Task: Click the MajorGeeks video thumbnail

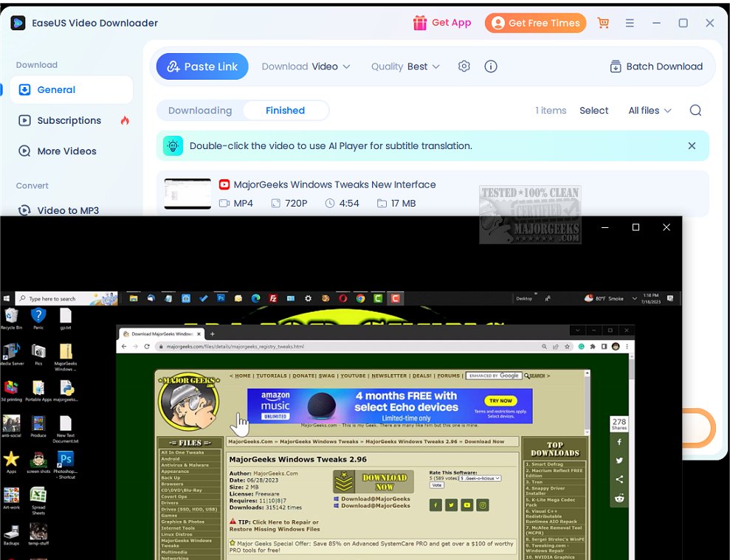Action: 187,194
